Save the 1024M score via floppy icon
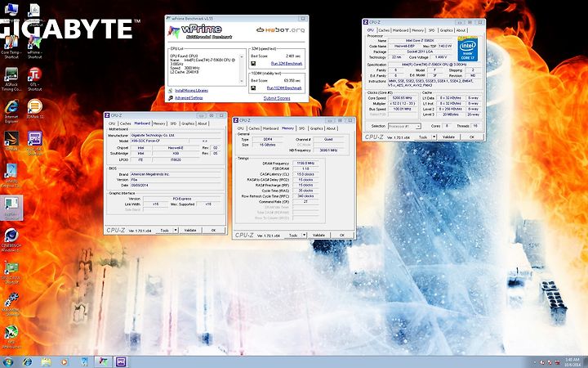This screenshot has height=368, width=588. pos(253,88)
